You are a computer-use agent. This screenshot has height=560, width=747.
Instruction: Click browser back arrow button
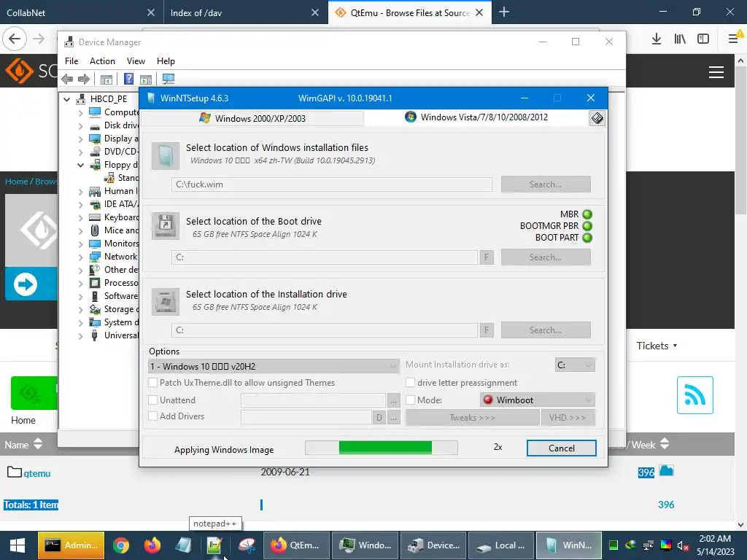tap(15, 39)
